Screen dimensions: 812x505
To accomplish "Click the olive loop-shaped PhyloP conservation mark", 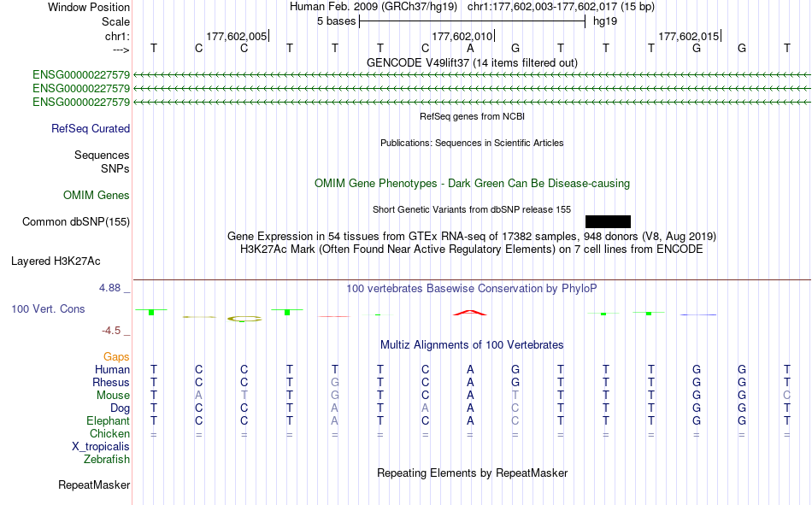I will [x=244, y=319].
